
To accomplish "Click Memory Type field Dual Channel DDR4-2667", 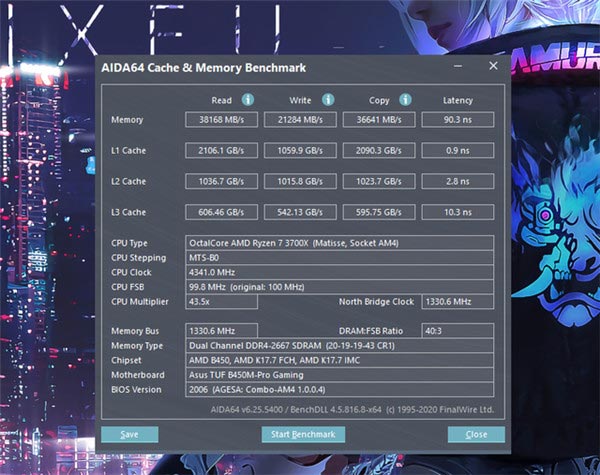I will (x=339, y=346).
